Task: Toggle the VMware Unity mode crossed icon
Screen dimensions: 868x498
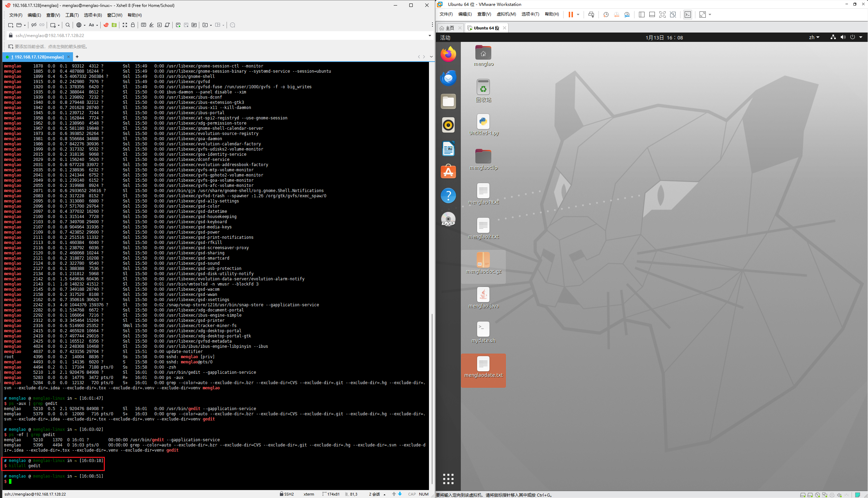Action: tap(673, 15)
